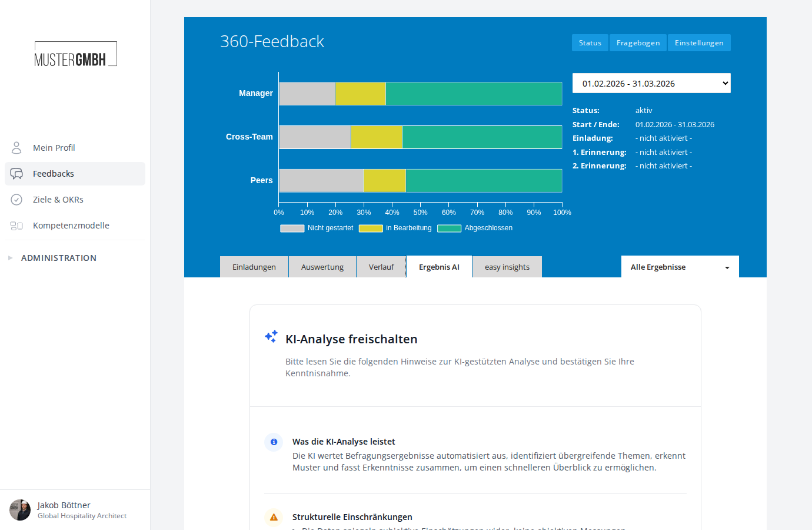Open Mein Profil in sidebar
Image resolution: width=812 pixels, height=530 pixels.
[75, 148]
